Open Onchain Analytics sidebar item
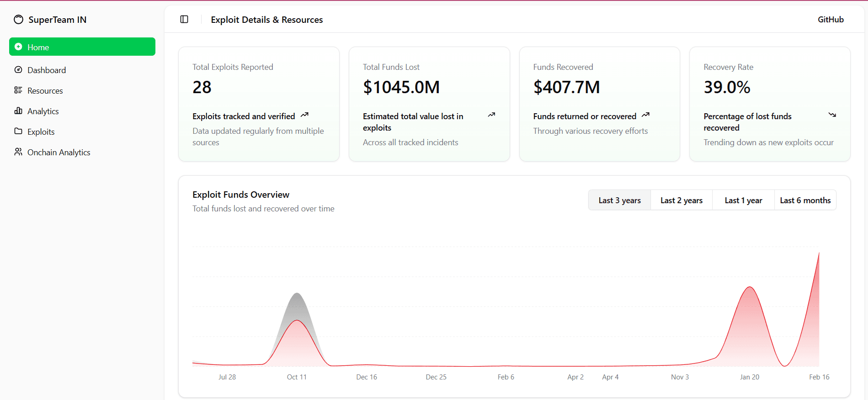868x400 pixels. coord(82,152)
